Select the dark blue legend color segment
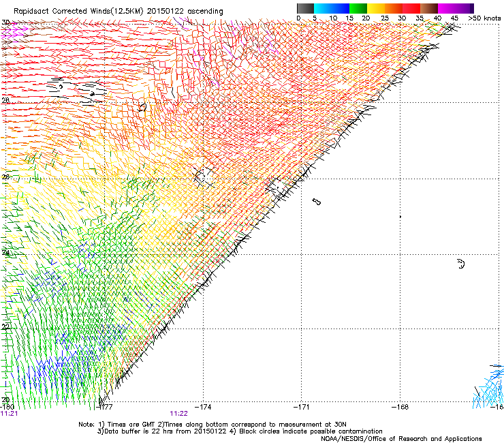Viewport: 504px width, 443px height. pos(341,8)
